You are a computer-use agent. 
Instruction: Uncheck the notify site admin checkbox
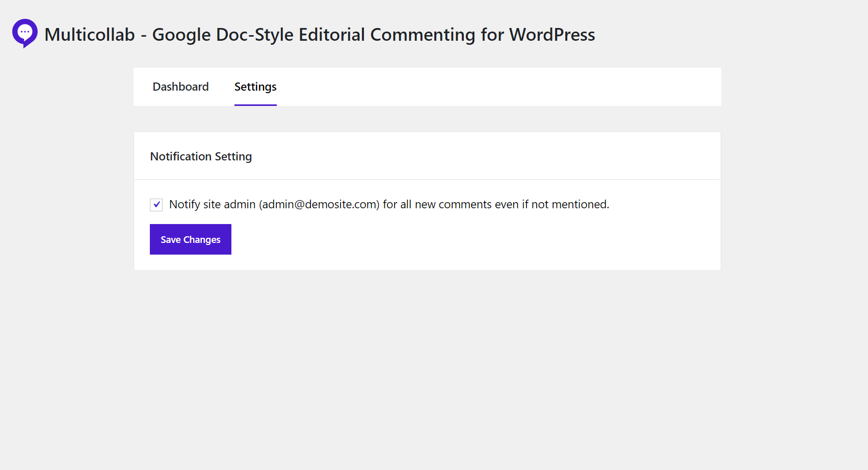click(156, 205)
